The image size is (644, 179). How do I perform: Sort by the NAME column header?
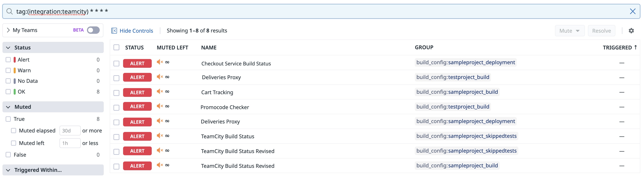[x=209, y=47]
